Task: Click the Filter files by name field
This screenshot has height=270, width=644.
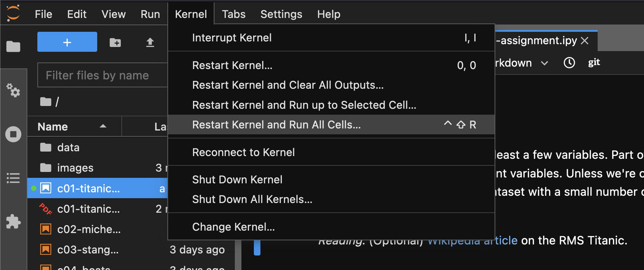Action: tap(103, 75)
